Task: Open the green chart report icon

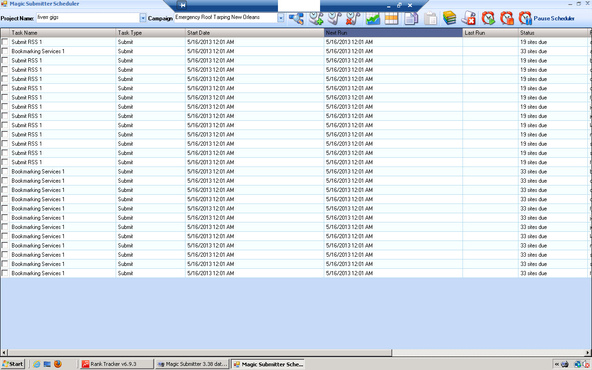Action: pyautogui.click(x=373, y=18)
